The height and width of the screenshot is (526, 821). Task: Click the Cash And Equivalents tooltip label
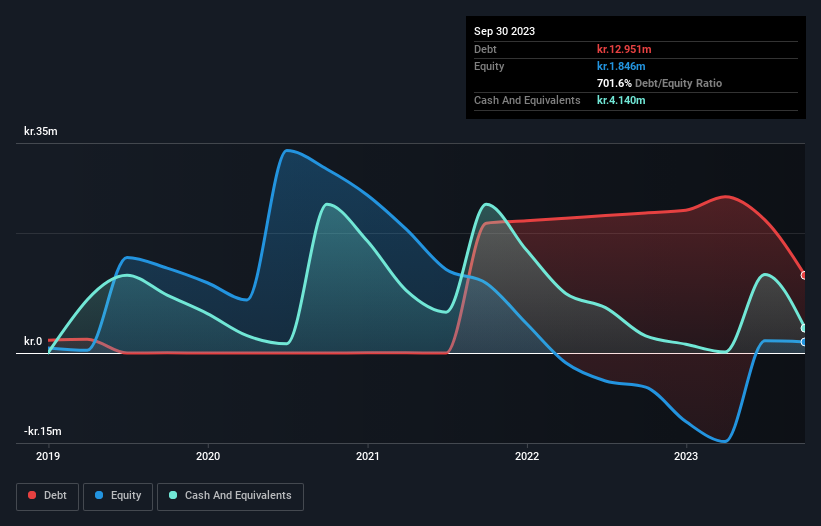tap(527, 100)
